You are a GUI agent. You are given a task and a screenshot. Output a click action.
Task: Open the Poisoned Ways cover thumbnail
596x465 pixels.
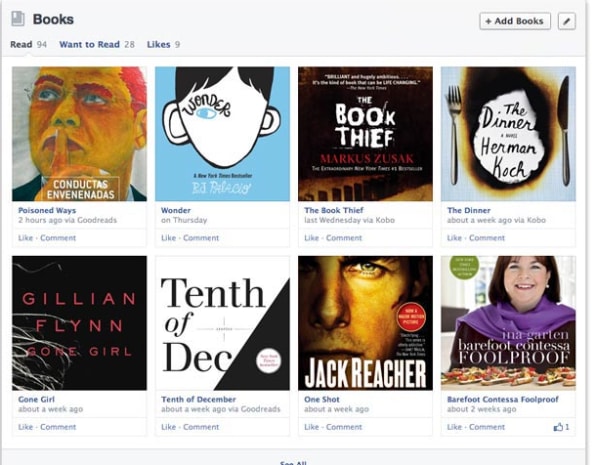pos(79,134)
